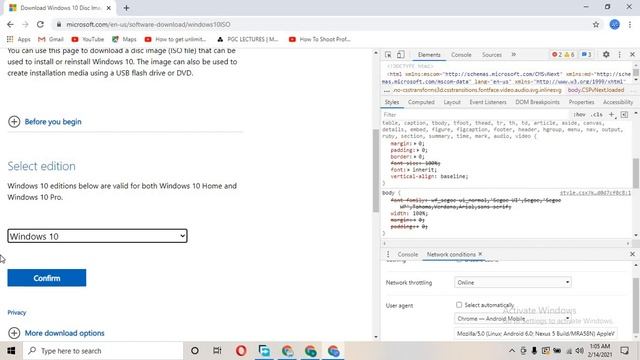
Task: Open the Privacy link
Action: pos(17,313)
